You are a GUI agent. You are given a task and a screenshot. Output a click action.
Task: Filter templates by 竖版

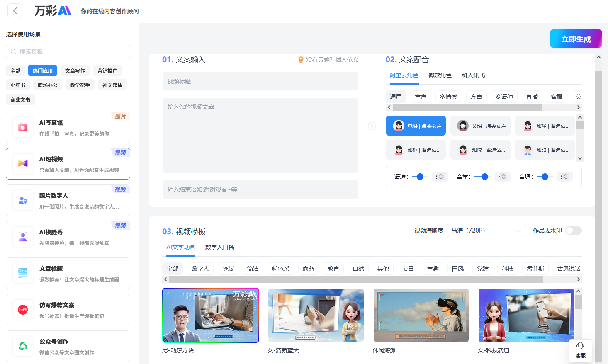point(228,269)
